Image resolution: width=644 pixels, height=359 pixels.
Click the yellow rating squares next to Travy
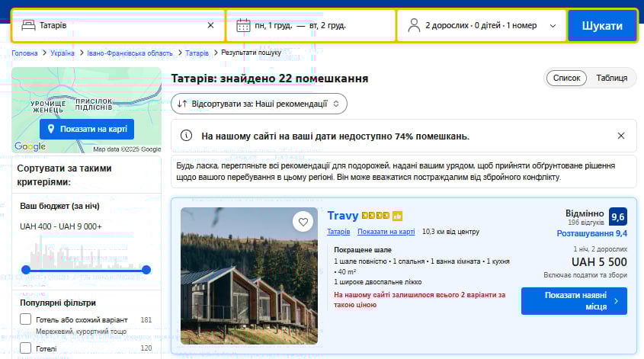[x=376, y=215]
